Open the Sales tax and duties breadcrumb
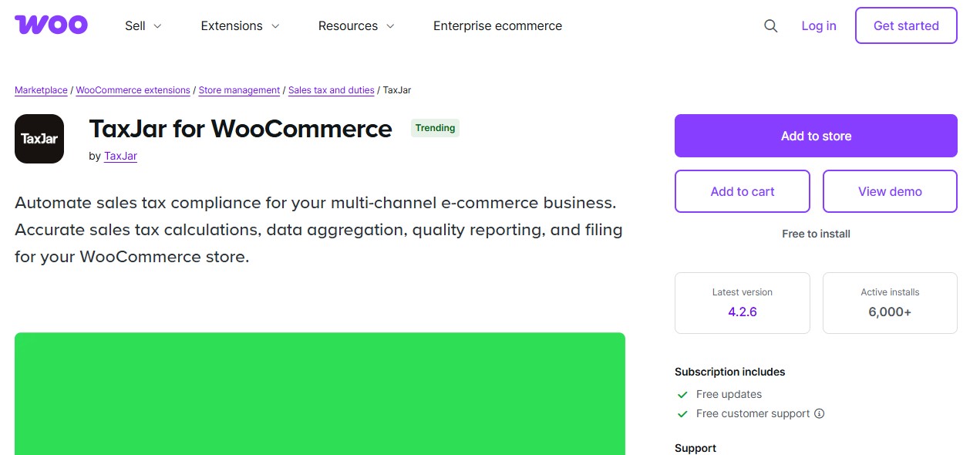The width and height of the screenshot is (980, 455). tap(331, 90)
